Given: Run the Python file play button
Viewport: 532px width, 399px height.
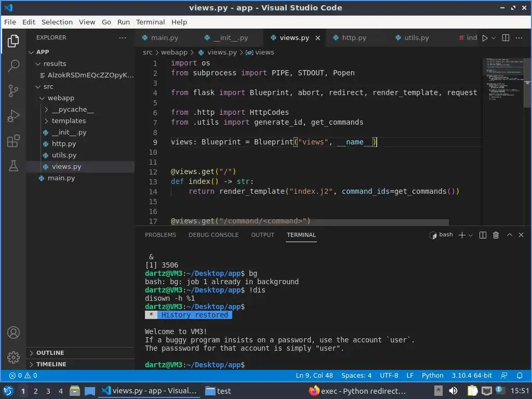Looking at the screenshot, I should pyautogui.click(x=485, y=38).
